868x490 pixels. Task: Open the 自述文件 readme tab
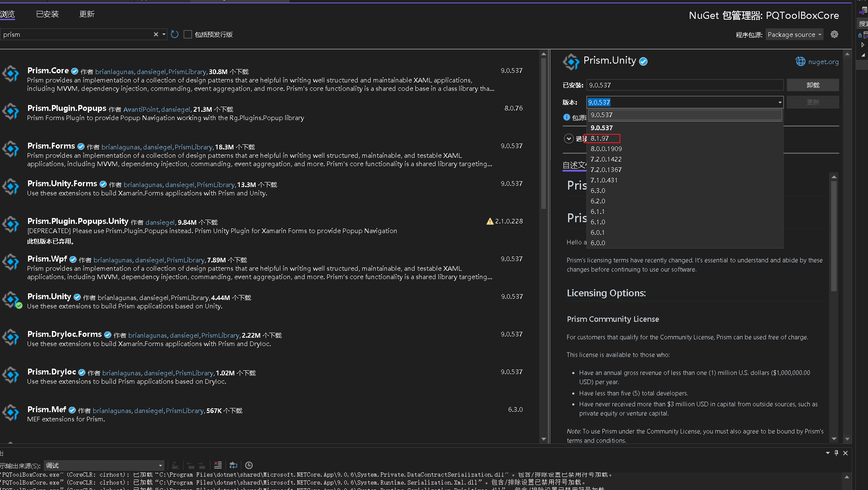pos(574,165)
